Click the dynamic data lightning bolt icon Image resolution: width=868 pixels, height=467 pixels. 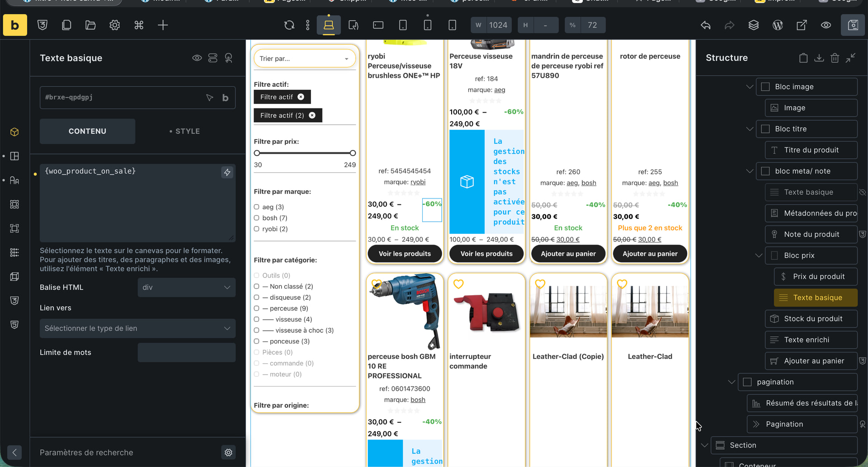tap(227, 172)
